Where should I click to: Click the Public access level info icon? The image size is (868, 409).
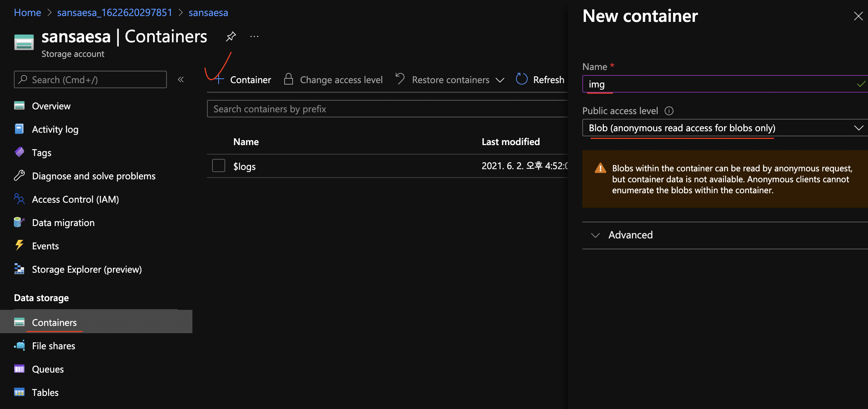(669, 111)
